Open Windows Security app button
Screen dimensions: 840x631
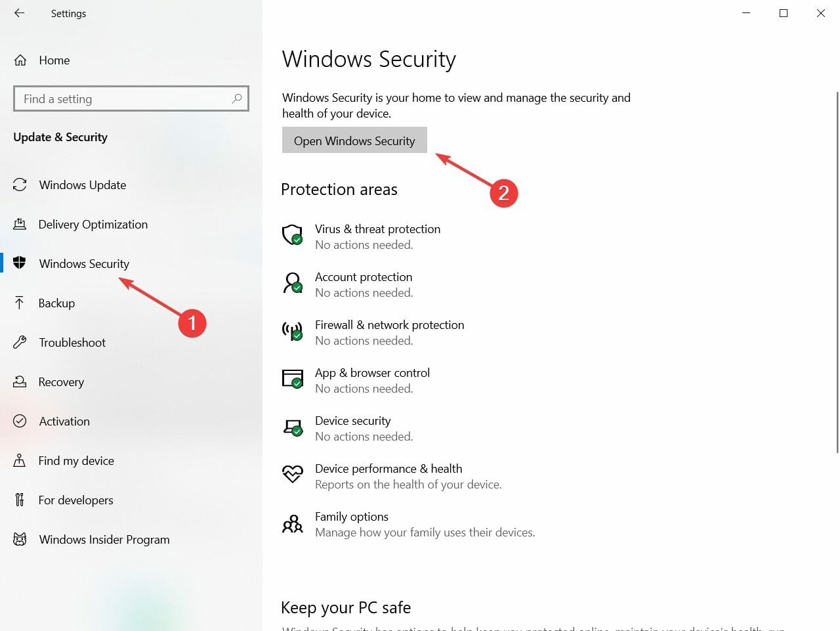[x=354, y=140]
